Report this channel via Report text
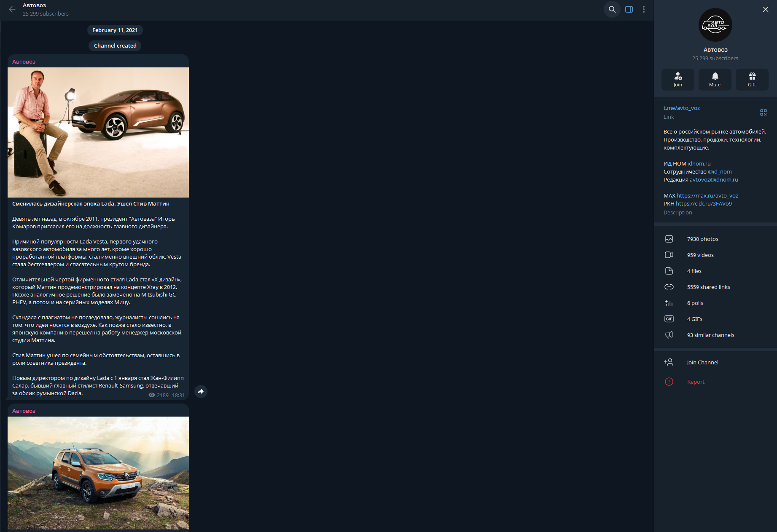The width and height of the screenshot is (777, 532). tap(696, 382)
